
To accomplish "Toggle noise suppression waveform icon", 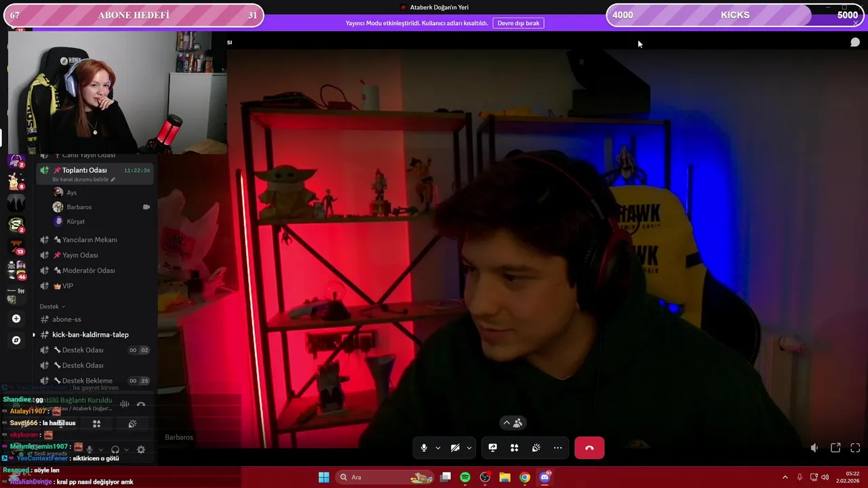I will click(x=125, y=405).
